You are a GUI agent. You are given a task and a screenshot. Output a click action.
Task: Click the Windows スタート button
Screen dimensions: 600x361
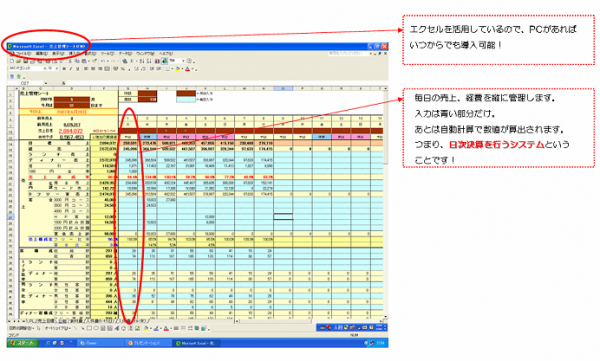pos(23,343)
